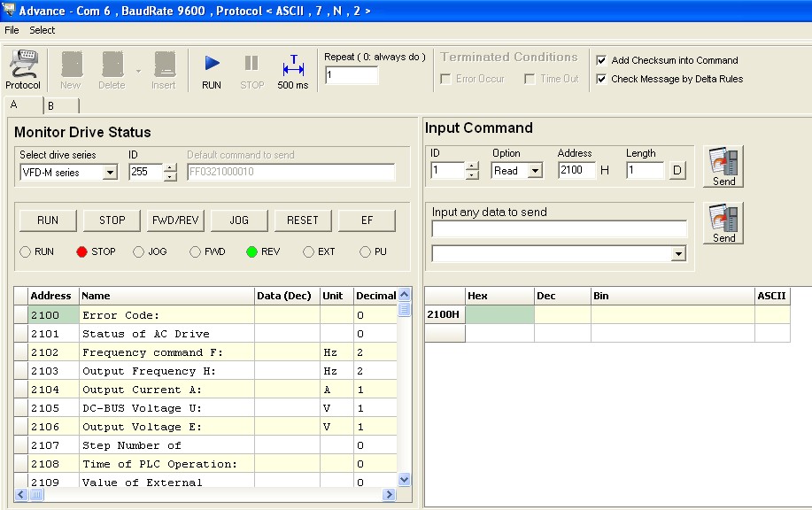Click the Default command FF0321000010 field

tap(290, 172)
